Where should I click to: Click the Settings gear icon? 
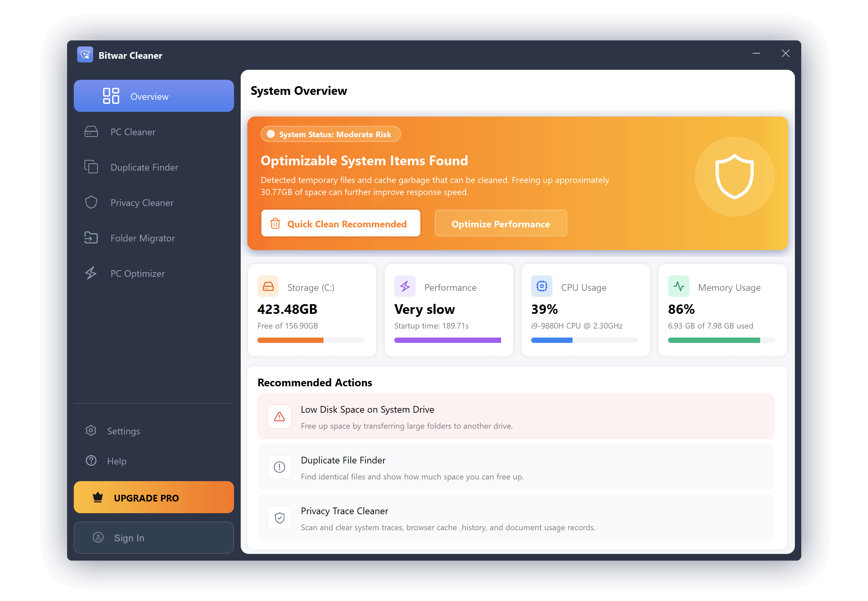(91, 430)
